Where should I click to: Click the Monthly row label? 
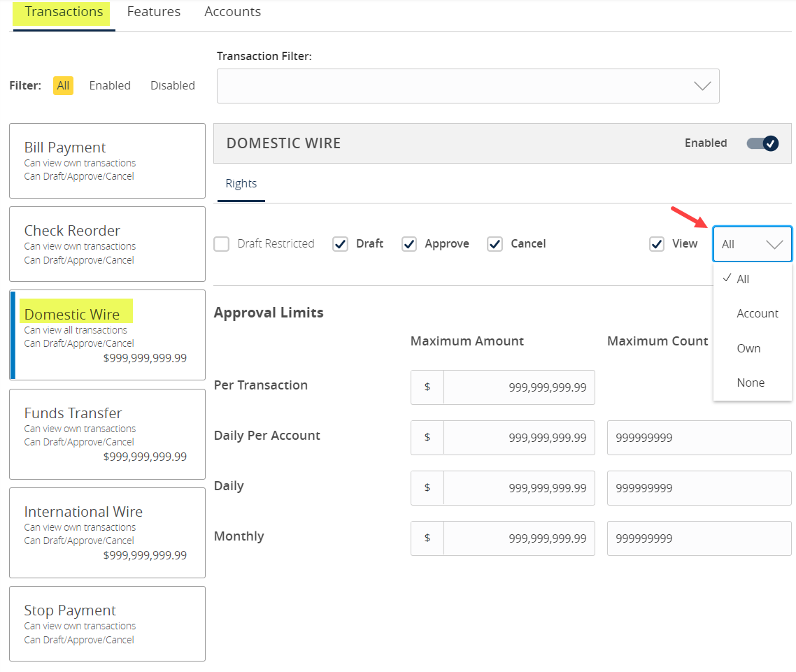[x=239, y=536]
